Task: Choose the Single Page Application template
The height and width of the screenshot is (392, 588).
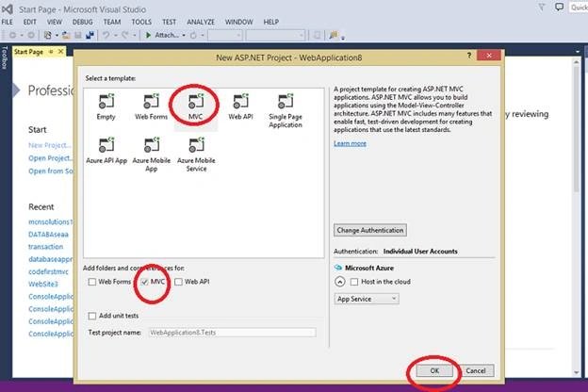Action: (286, 110)
